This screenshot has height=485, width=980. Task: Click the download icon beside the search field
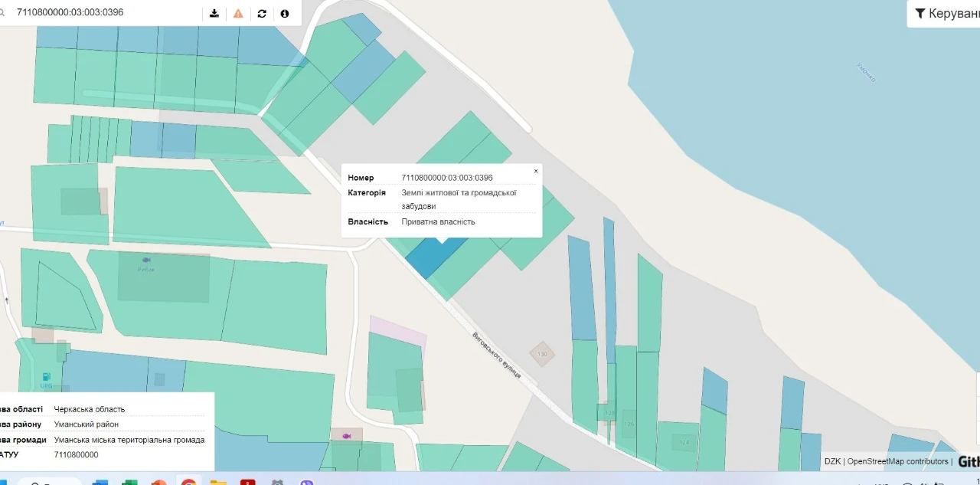click(214, 13)
